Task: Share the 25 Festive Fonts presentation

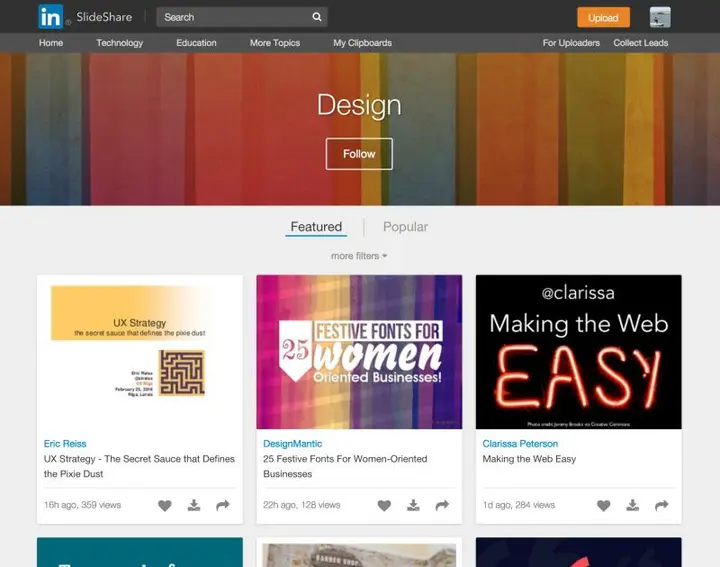Action: coord(442,505)
